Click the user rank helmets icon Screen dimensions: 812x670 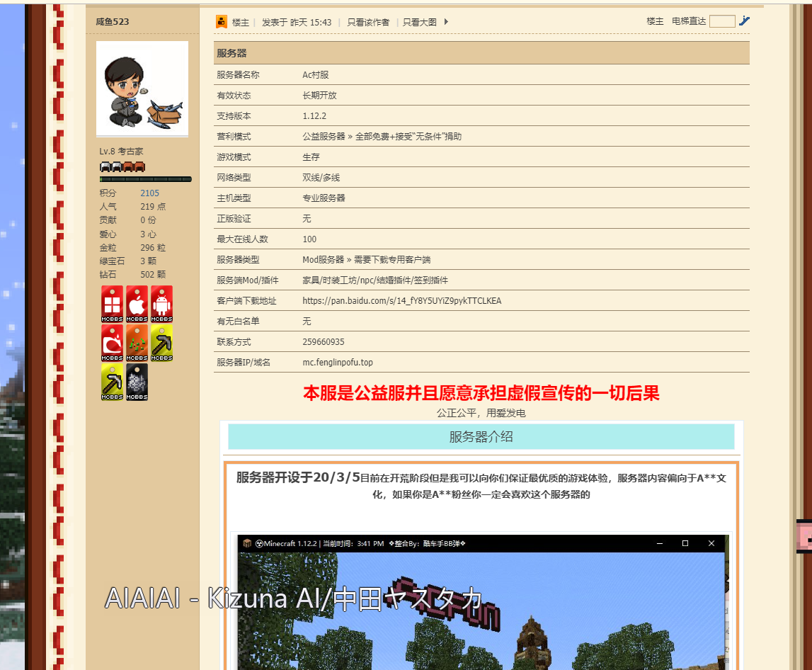tap(122, 166)
